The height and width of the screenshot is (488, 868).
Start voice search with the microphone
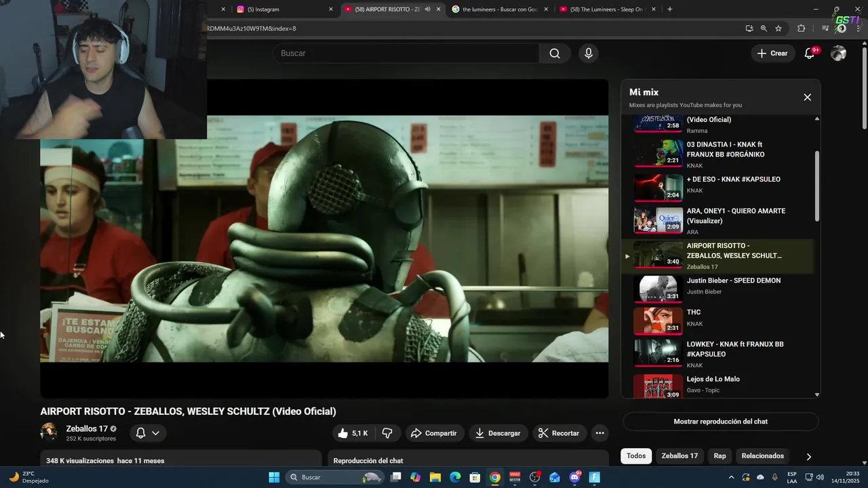(589, 54)
